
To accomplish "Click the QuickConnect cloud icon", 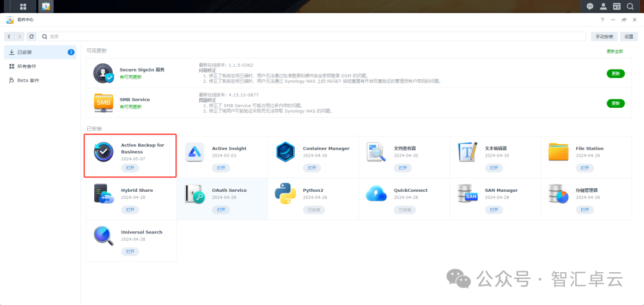I will click(376, 194).
